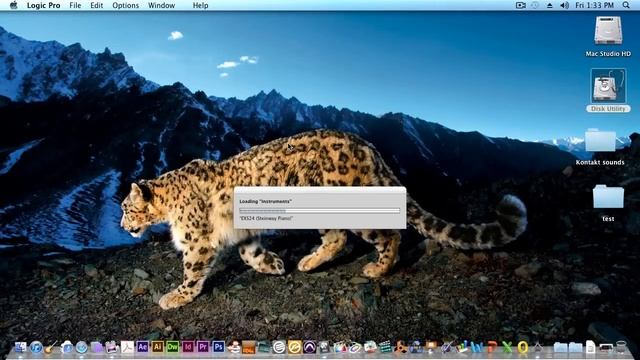640x360 pixels.
Task: Open Pro Tools icon in the Dock
Action: (309, 347)
